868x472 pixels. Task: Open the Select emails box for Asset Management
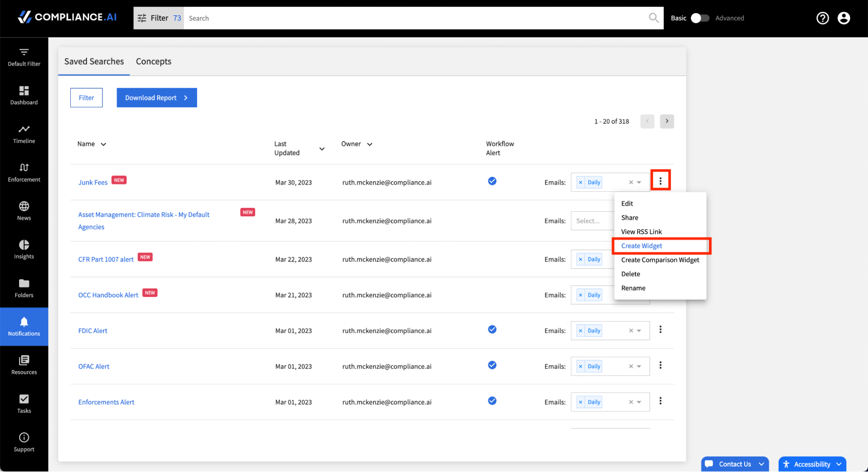point(593,221)
